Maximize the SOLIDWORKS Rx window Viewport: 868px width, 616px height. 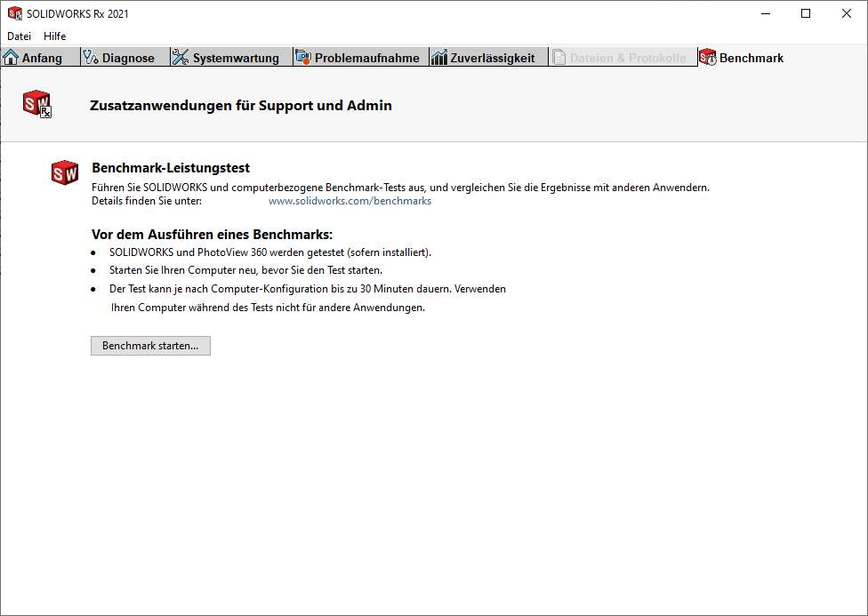[x=806, y=13]
